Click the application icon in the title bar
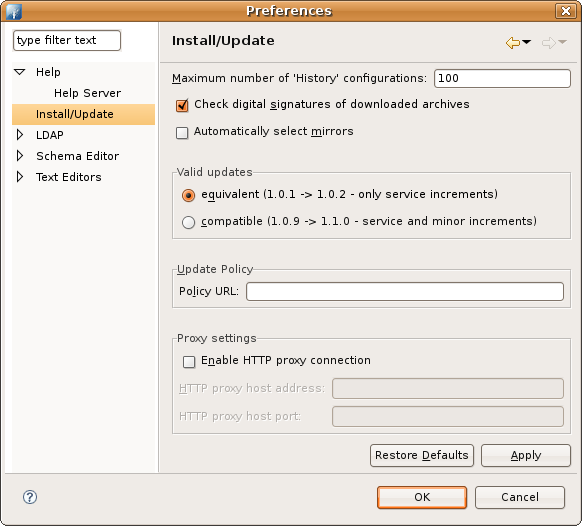This screenshot has width=582, height=526. (14, 12)
